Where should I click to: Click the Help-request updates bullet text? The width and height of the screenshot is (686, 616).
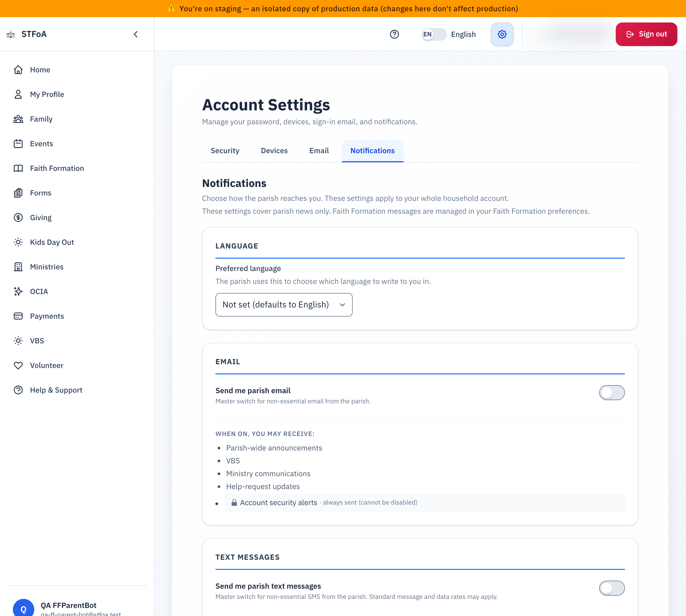tap(263, 486)
